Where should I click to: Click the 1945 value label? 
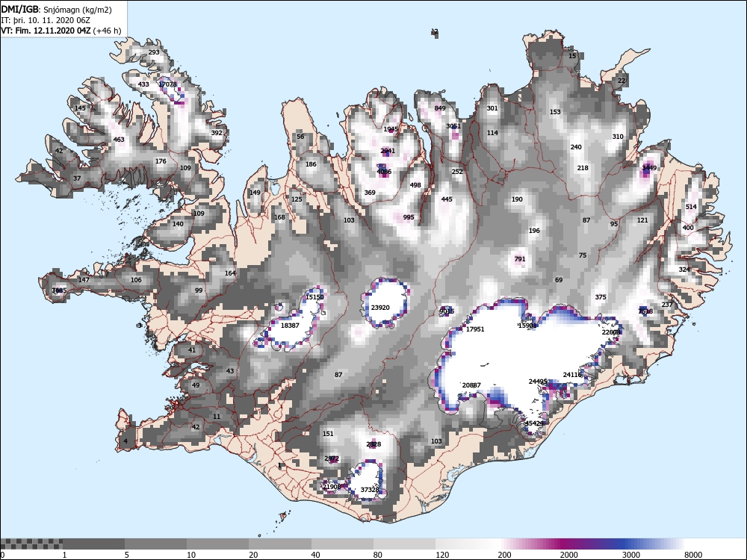391,129
